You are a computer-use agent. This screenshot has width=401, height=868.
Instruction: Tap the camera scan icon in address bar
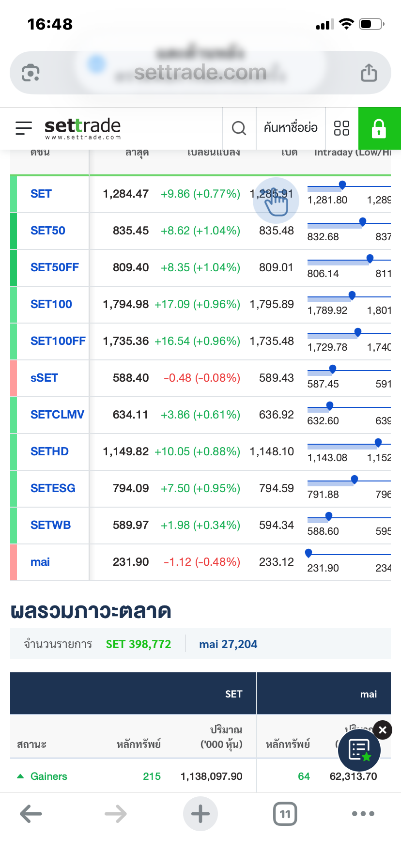(31, 73)
